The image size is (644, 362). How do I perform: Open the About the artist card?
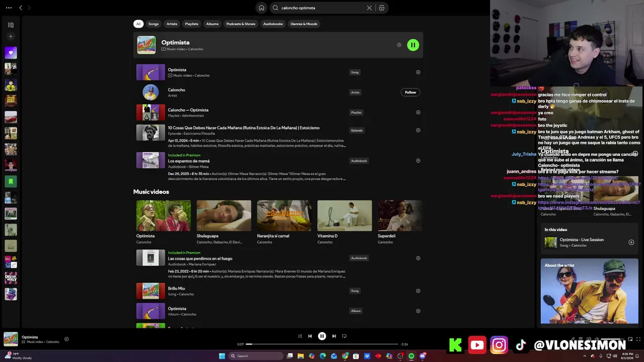pos(590,292)
